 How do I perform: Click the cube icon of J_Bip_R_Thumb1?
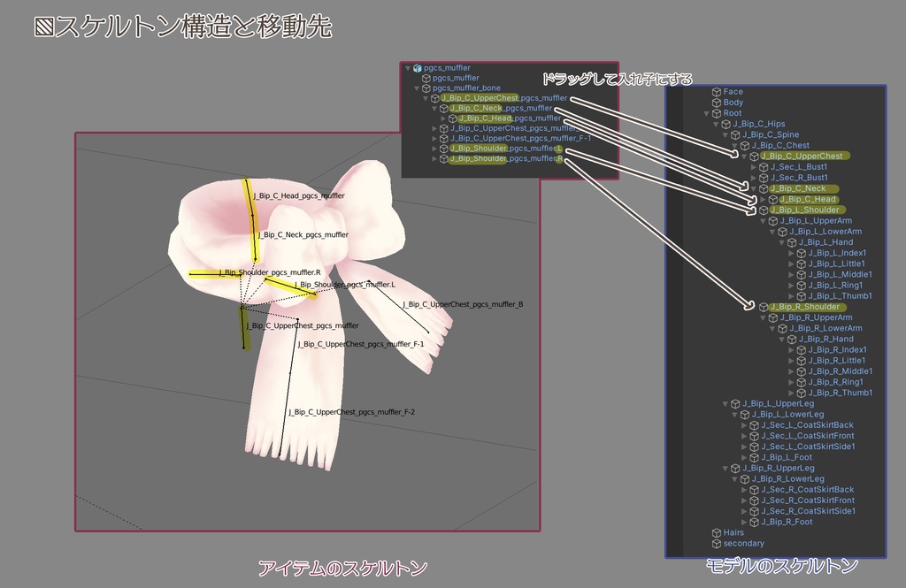pyautogui.click(x=802, y=393)
